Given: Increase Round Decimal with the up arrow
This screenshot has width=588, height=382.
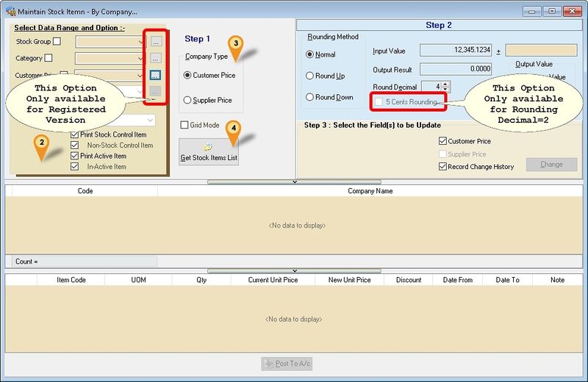Looking at the screenshot, I should (446, 84).
